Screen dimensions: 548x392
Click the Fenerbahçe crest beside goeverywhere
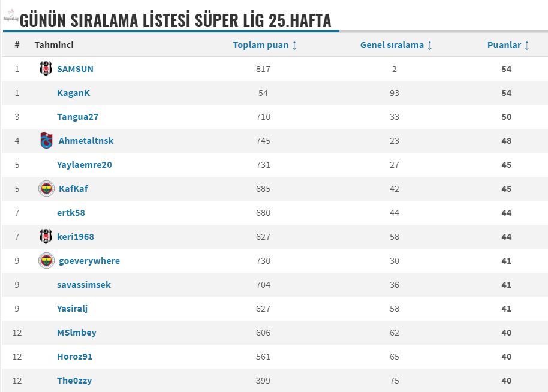47,261
